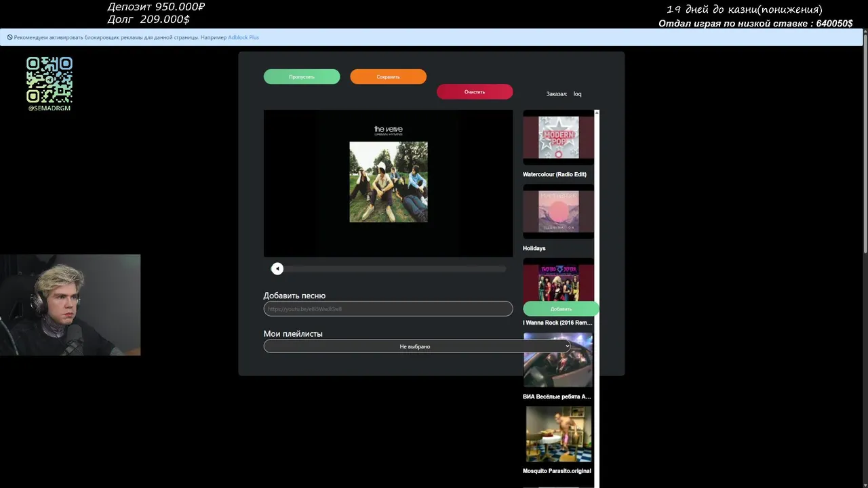Click the @SEMADRGM handle text
The height and width of the screenshot is (488, 868).
(50, 108)
